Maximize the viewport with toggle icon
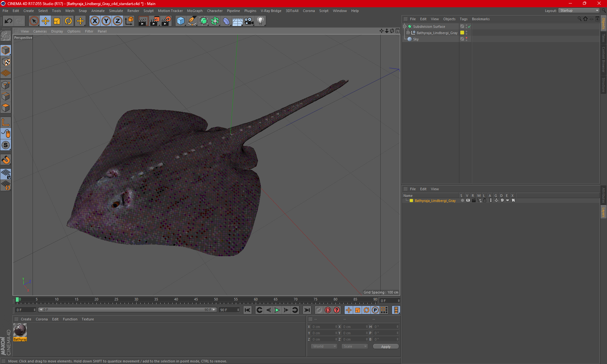The height and width of the screenshot is (364, 607). [x=397, y=31]
